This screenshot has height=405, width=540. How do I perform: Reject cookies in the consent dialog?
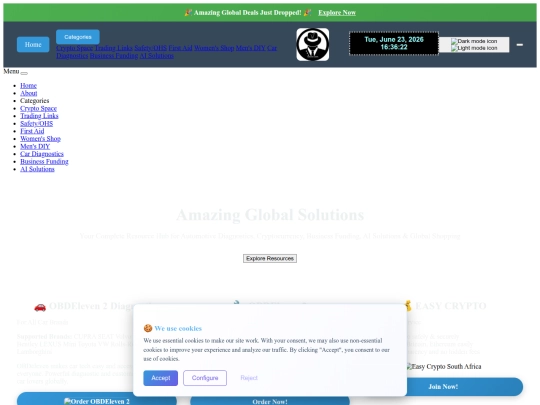coord(249,378)
